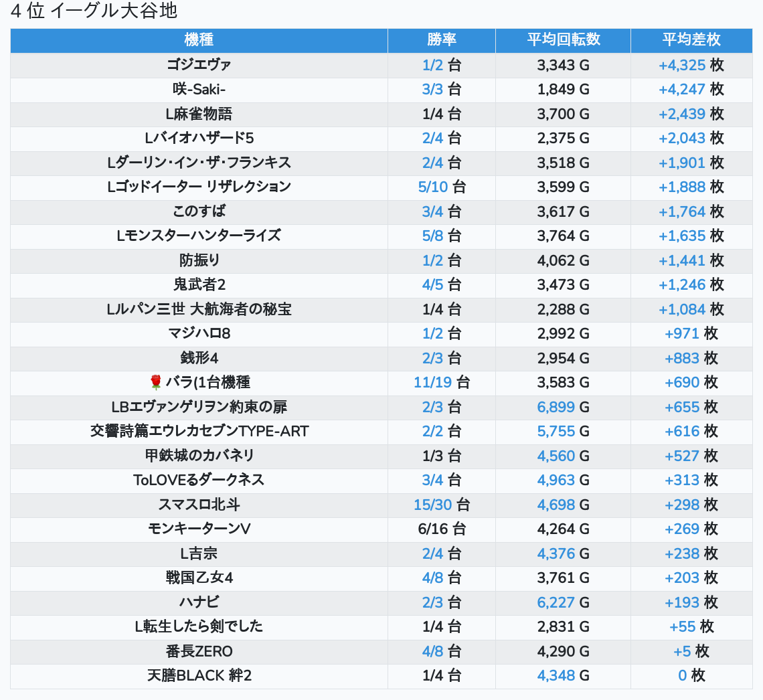Click the 勝率 column header

pyautogui.click(x=441, y=39)
